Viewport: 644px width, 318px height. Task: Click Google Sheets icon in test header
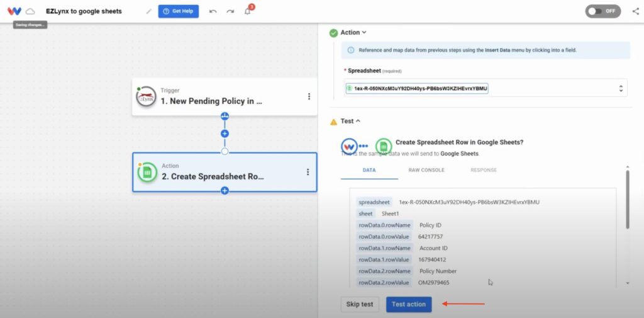click(x=383, y=145)
